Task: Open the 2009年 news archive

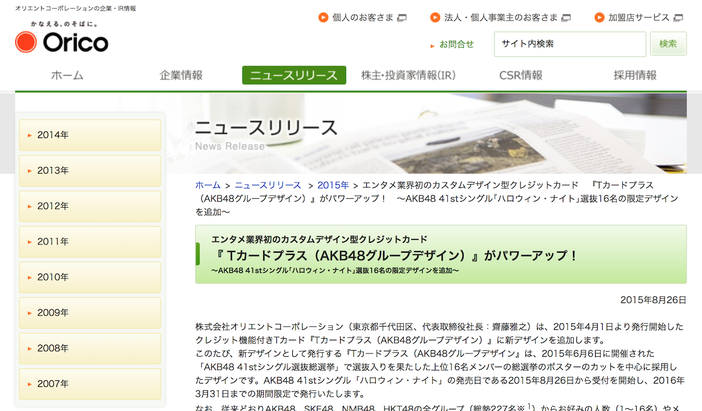Action: click(x=90, y=313)
